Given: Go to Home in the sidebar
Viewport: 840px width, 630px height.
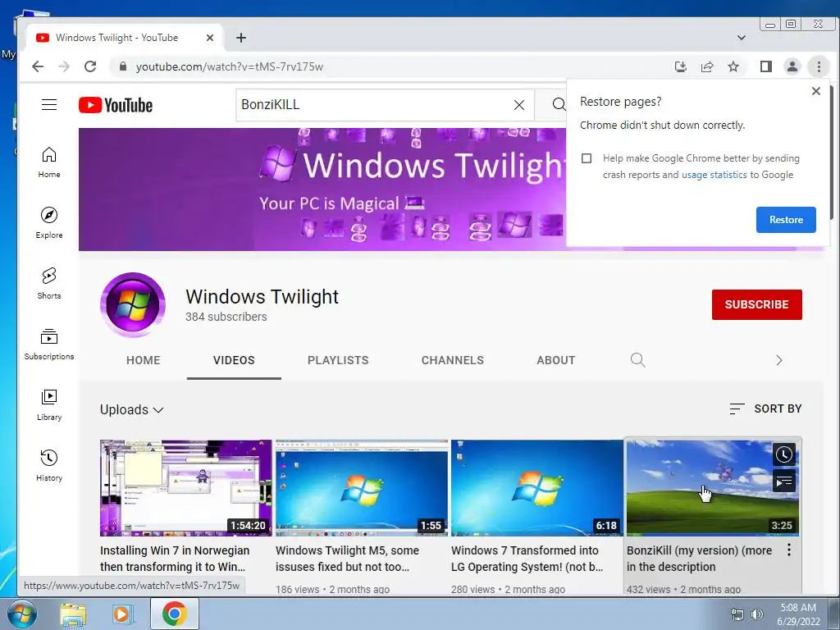Looking at the screenshot, I should (48, 162).
